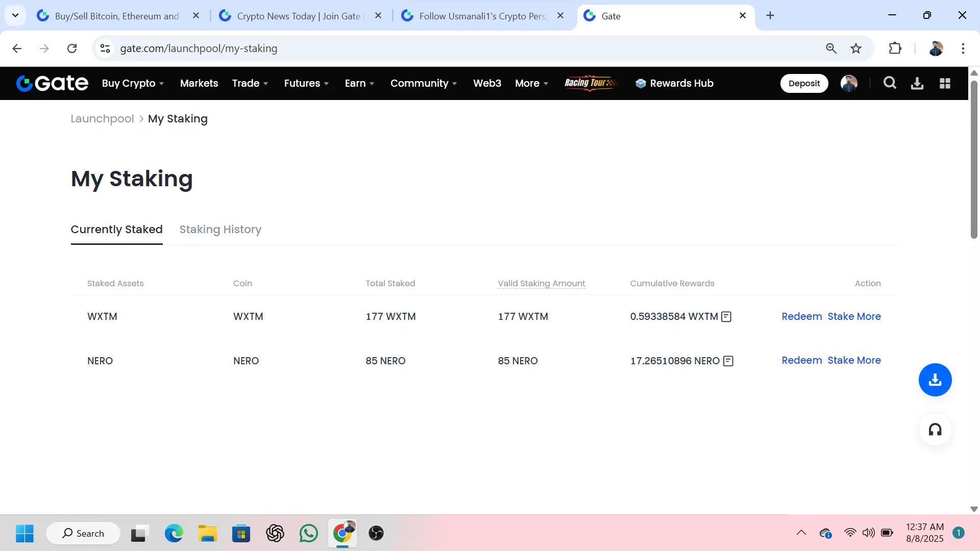Image resolution: width=980 pixels, height=551 pixels.
Task: Open Chrome three-dot menu
Action: point(963,48)
